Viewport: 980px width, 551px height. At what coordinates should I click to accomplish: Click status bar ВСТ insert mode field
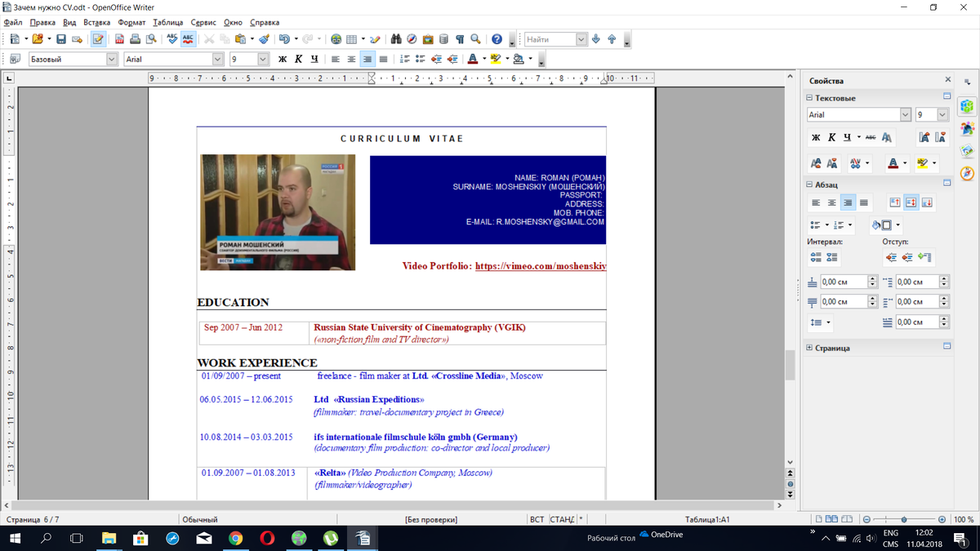(x=537, y=519)
